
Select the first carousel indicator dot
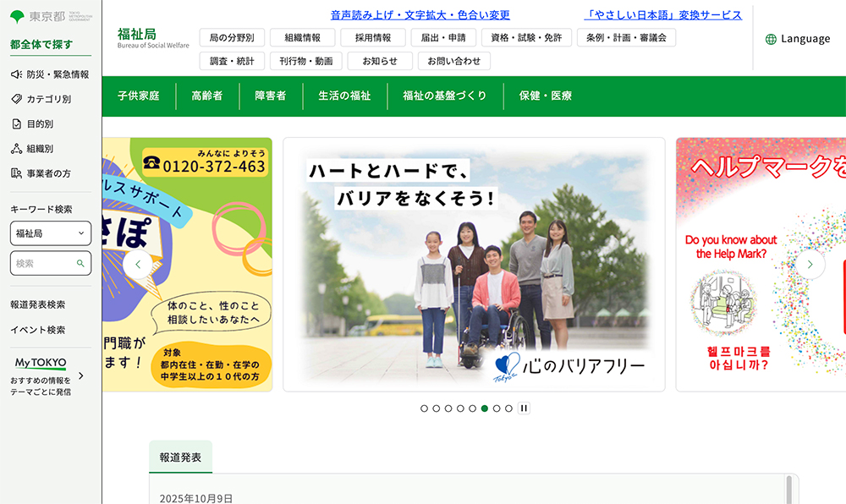(x=425, y=408)
